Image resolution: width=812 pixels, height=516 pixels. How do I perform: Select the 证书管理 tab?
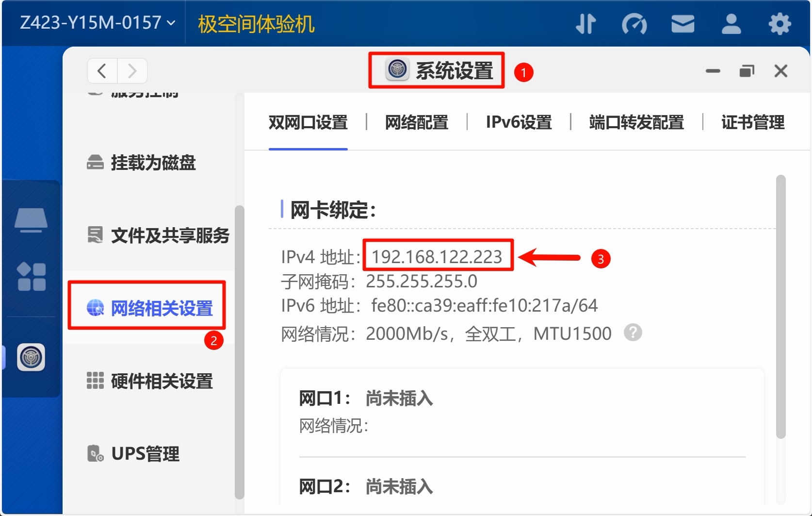pyautogui.click(x=753, y=122)
